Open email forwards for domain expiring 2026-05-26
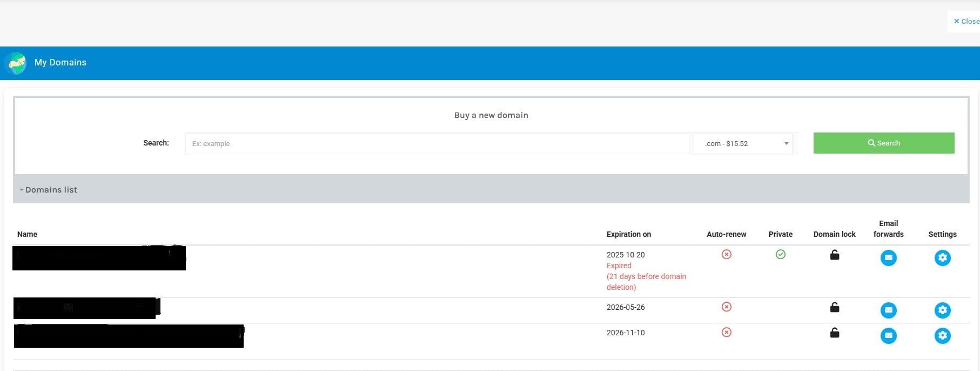Screen dimensions: 980x371 point(888,310)
